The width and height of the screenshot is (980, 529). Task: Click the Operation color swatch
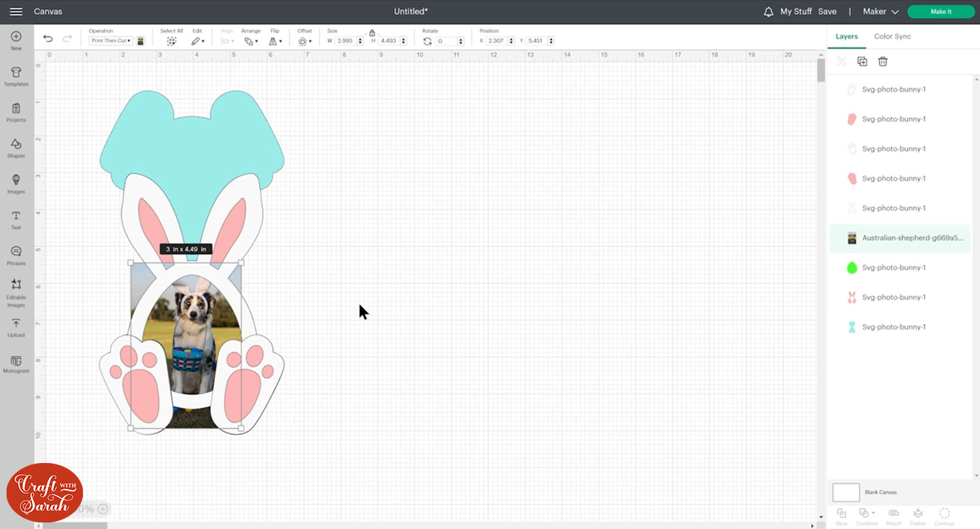click(x=140, y=40)
